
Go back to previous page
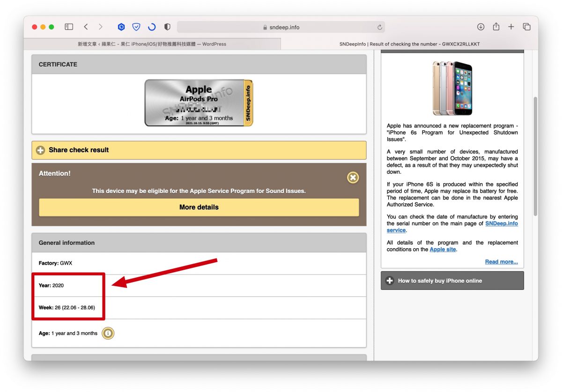[86, 27]
